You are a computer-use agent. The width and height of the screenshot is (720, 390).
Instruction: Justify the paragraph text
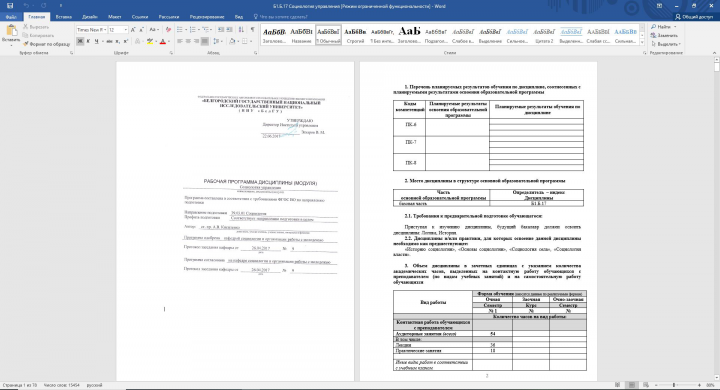204,41
